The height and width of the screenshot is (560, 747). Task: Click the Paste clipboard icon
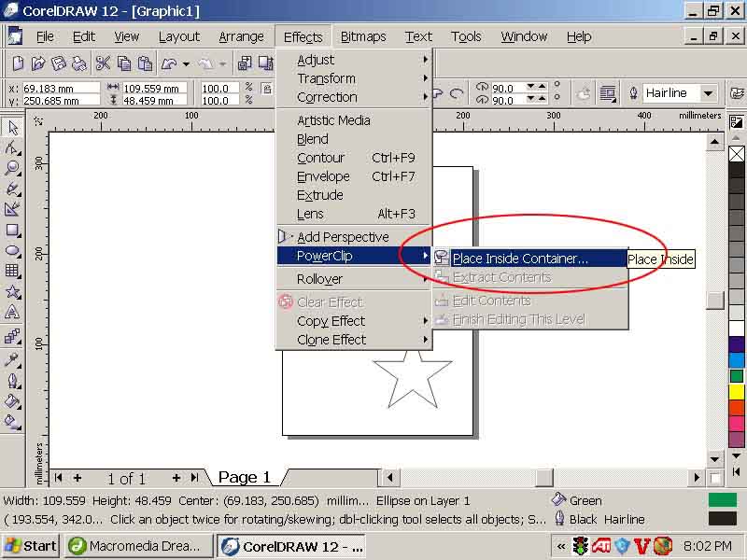tap(145, 63)
